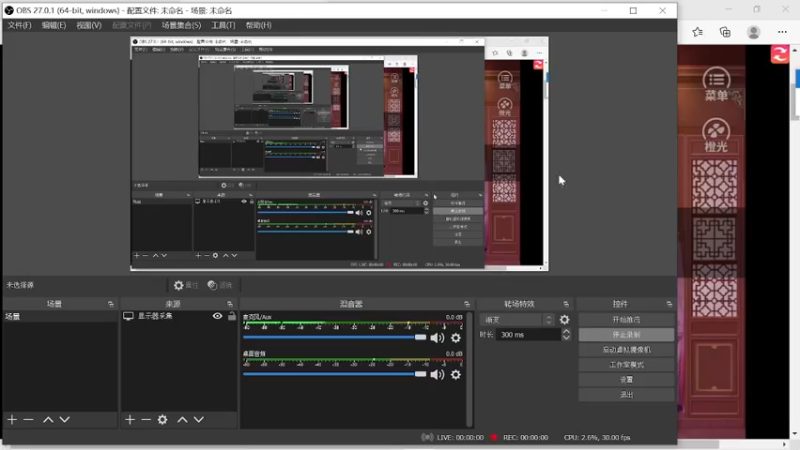Viewport: 800px width, 450px height.
Task: Undock the 场景 panel using its float icon
Action: 111,304
